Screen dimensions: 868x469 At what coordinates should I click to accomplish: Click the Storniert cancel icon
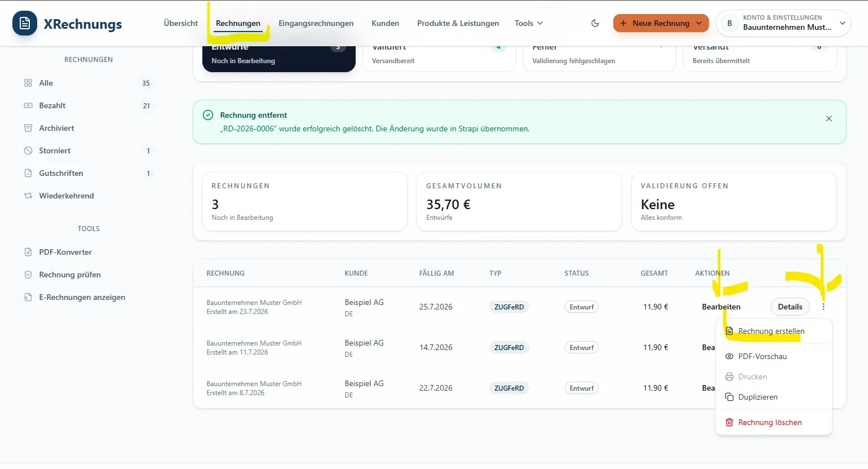click(28, 151)
